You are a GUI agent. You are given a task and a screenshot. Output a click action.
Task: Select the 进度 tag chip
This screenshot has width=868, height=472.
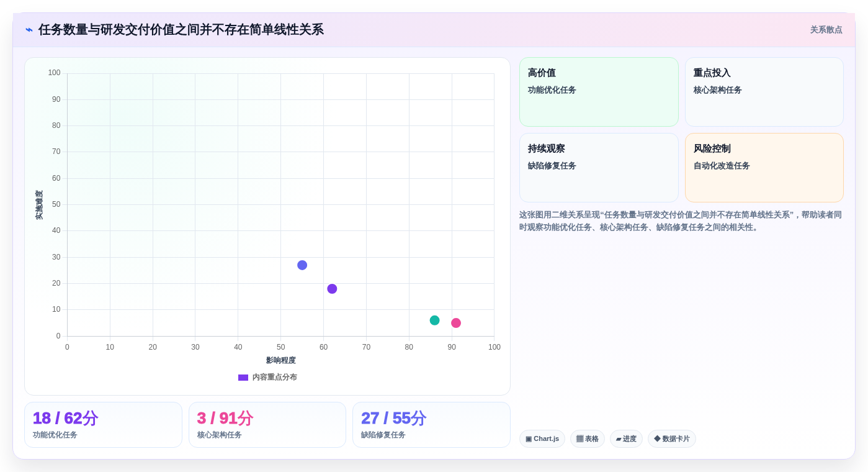[x=626, y=439]
